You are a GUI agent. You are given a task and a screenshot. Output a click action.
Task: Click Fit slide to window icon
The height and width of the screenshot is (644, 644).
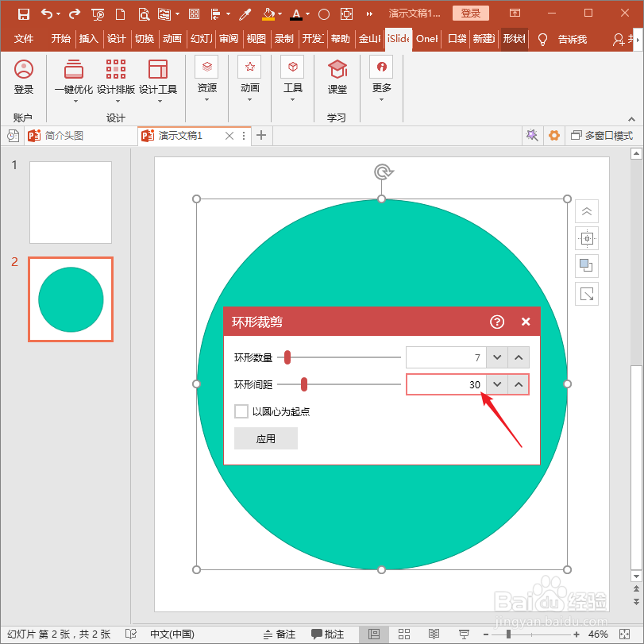624,634
